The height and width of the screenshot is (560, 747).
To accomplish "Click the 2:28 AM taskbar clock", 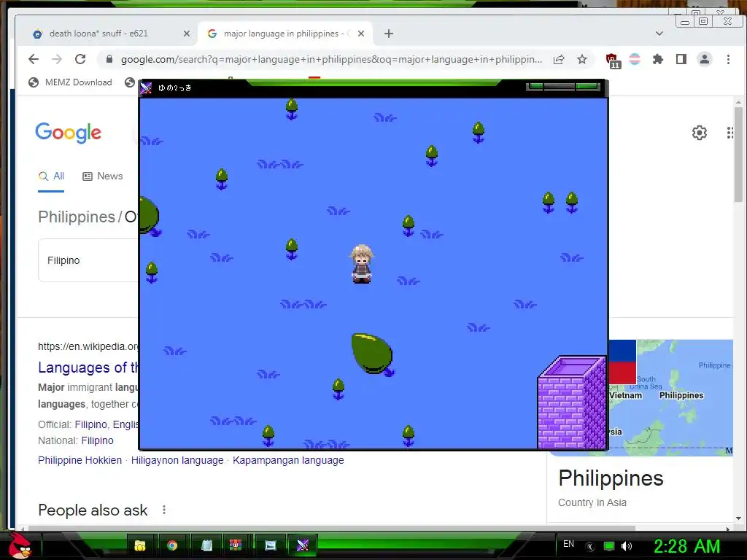I will coord(686,546).
